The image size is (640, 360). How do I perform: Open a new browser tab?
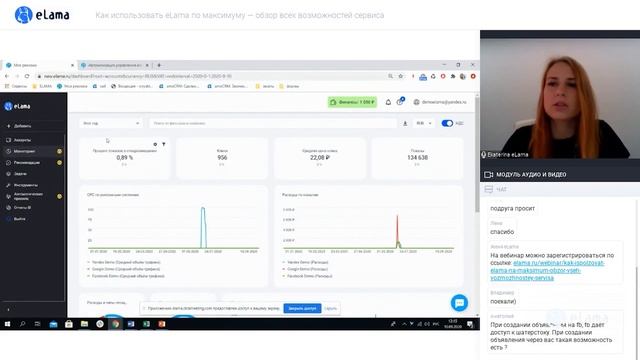coord(159,65)
